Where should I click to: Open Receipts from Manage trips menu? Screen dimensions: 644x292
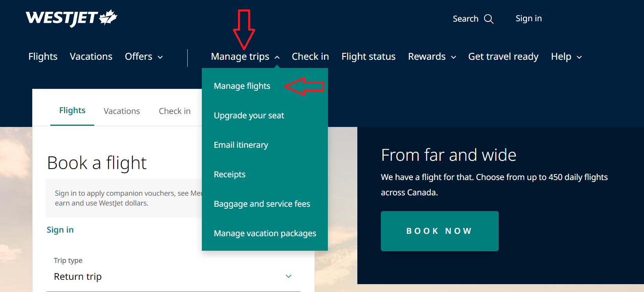point(230,174)
